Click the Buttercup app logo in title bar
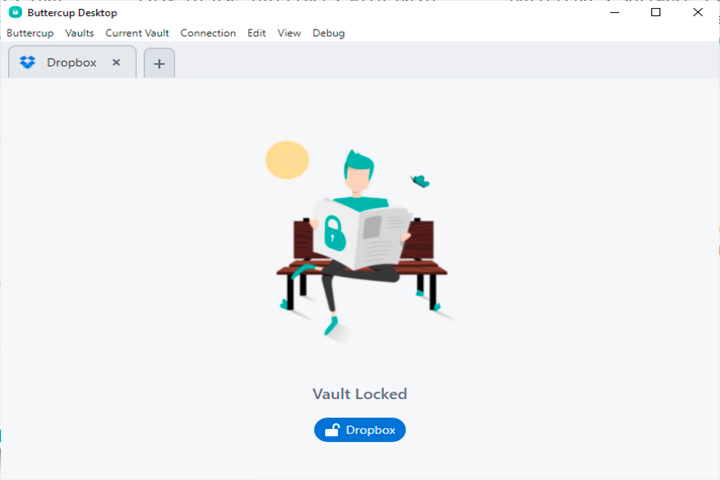 pyautogui.click(x=15, y=12)
